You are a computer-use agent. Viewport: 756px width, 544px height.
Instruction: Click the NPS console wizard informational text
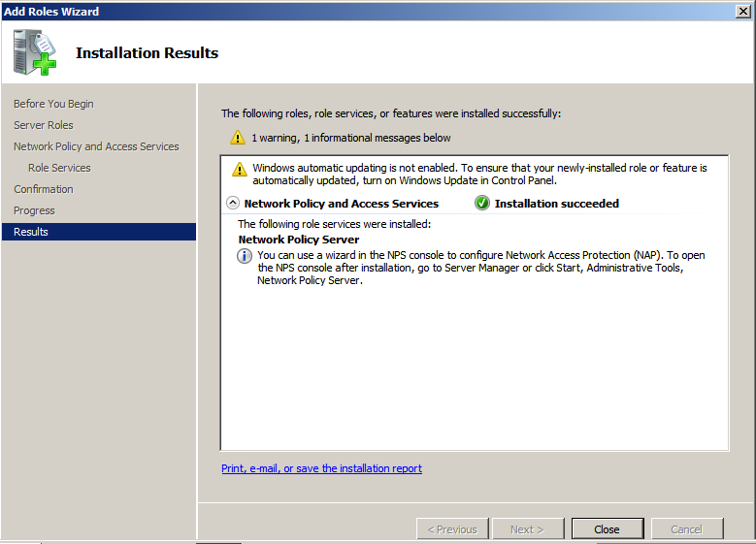[x=480, y=268]
